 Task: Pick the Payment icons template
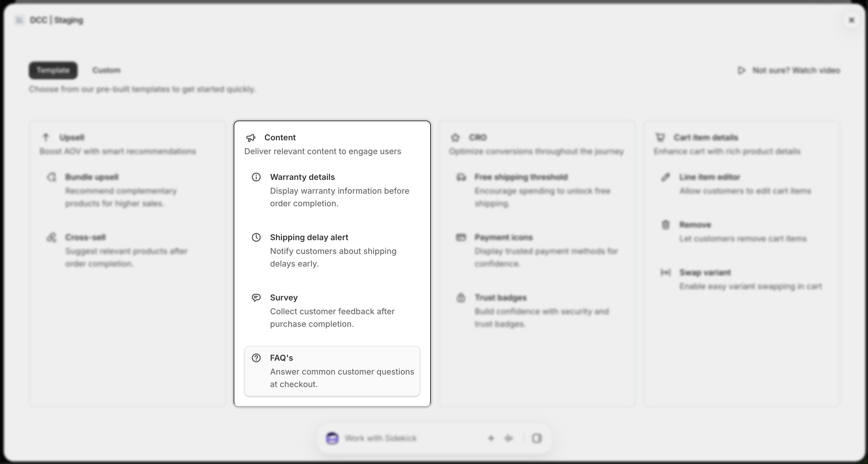pos(537,250)
